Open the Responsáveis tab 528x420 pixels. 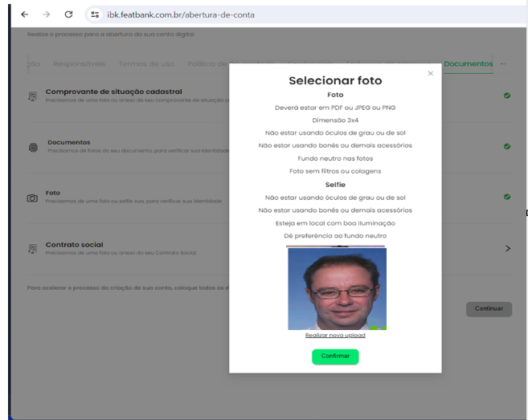click(x=79, y=63)
